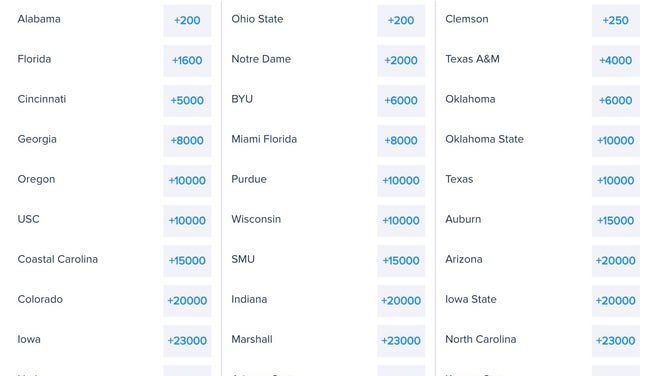Screen dimensions: 668x376
Task: Pick Purdue +10000 odds button
Action: (401, 181)
